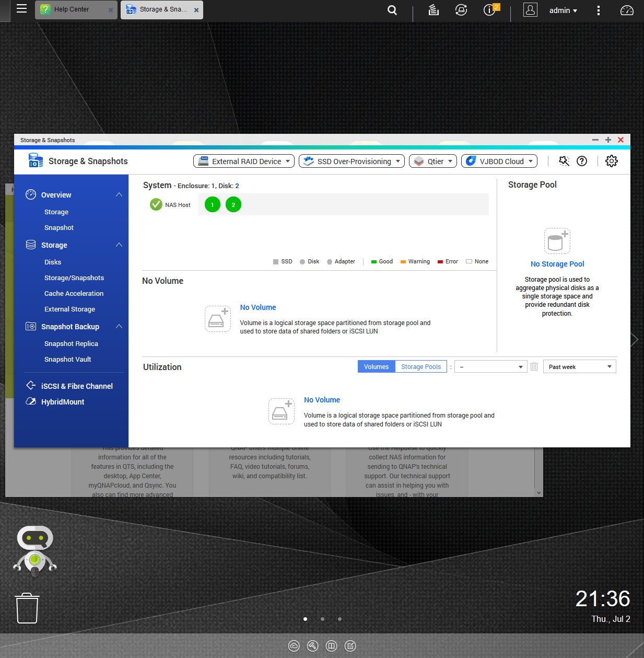The image size is (644, 658).
Task: Click the utility tools icon in bottom bar
Action: coord(312,646)
